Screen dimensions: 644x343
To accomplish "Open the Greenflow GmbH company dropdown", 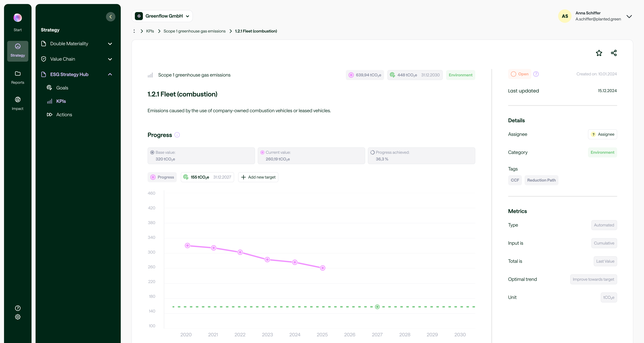I will pos(162,16).
